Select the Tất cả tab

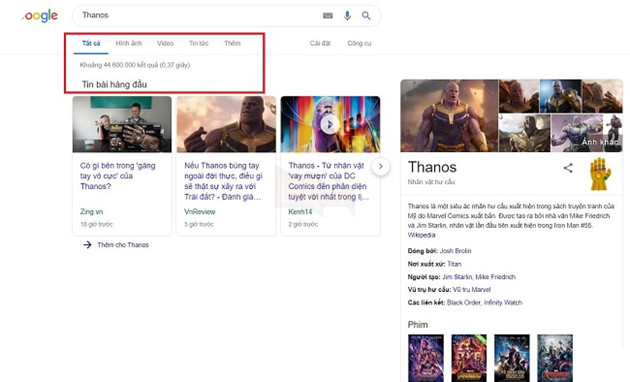91,43
